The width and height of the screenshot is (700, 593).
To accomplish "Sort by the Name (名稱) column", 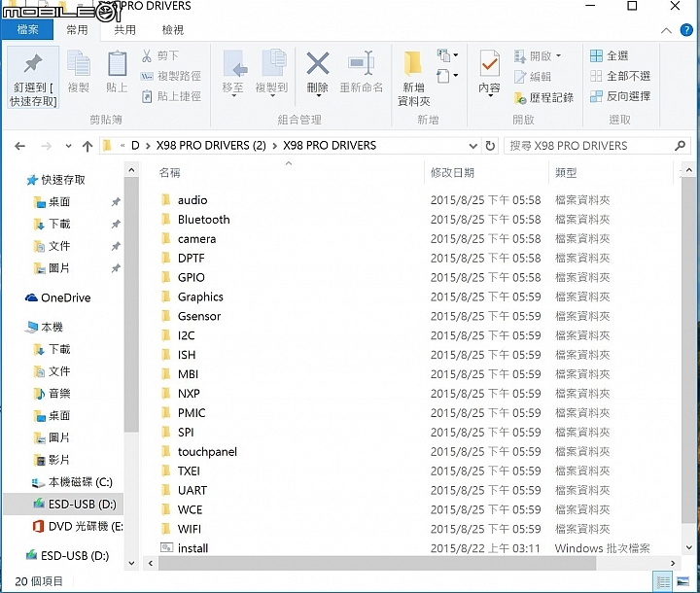I will point(169,173).
